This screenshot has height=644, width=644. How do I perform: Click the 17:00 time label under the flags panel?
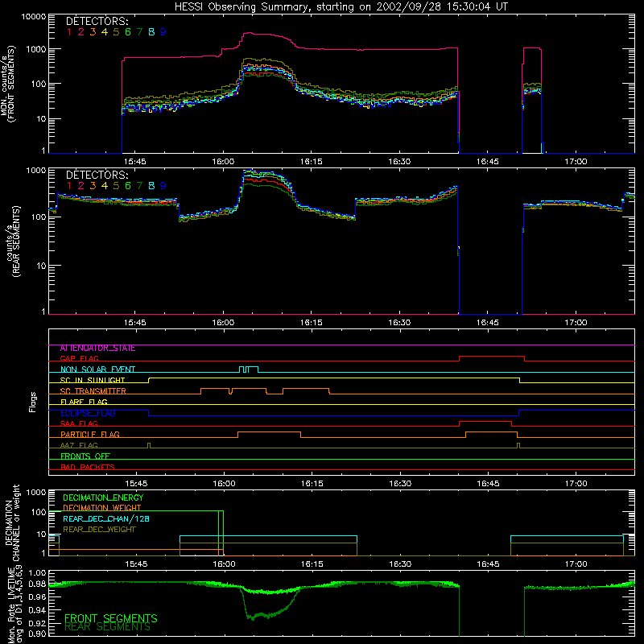click(x=576, y=484)
